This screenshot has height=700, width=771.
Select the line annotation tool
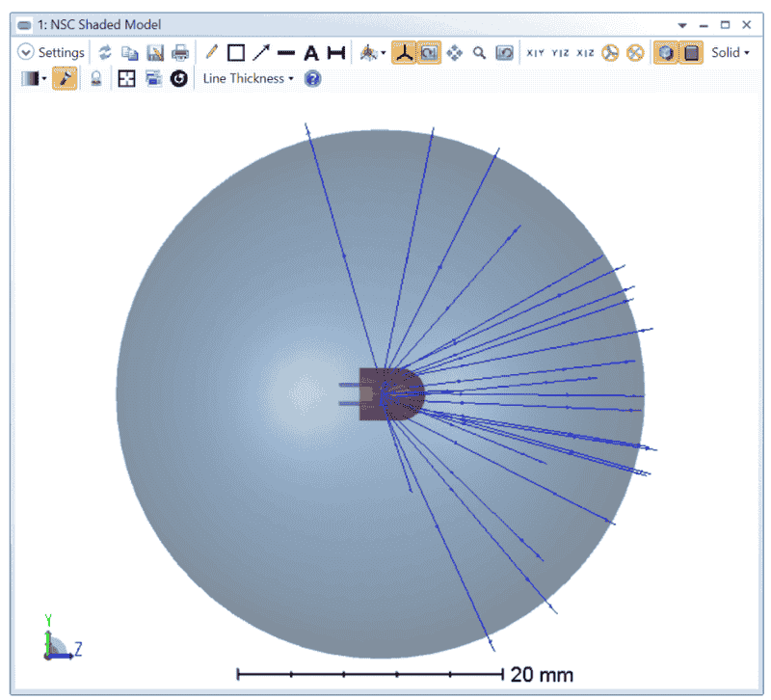(285, 53)
